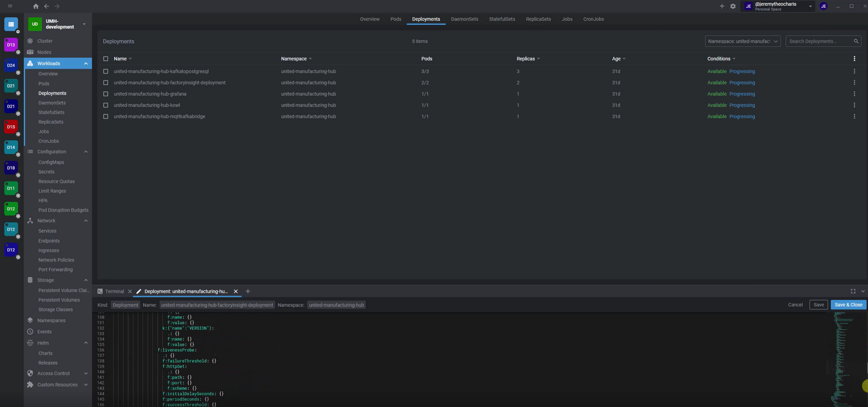The height and width of the screenshot is (407, 868).
Task: Check the factoryinsight-deployment checkbox
Action: (105, 83)
